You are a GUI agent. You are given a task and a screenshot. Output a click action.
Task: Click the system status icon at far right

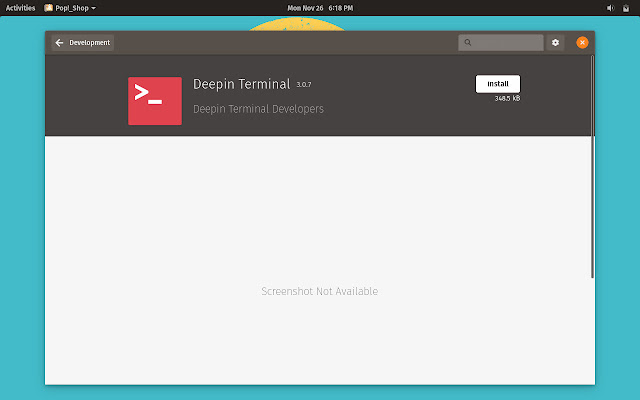pyautogui.click(x=626, y=8)
